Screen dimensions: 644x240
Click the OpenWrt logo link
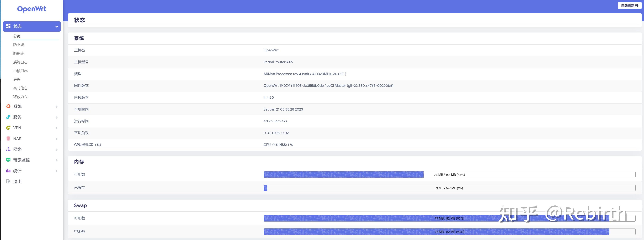[x=31, y=9]
